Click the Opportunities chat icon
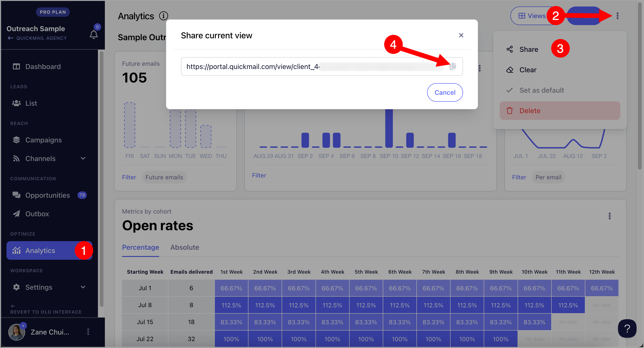644x348 pixels. (x=16, y=195)
